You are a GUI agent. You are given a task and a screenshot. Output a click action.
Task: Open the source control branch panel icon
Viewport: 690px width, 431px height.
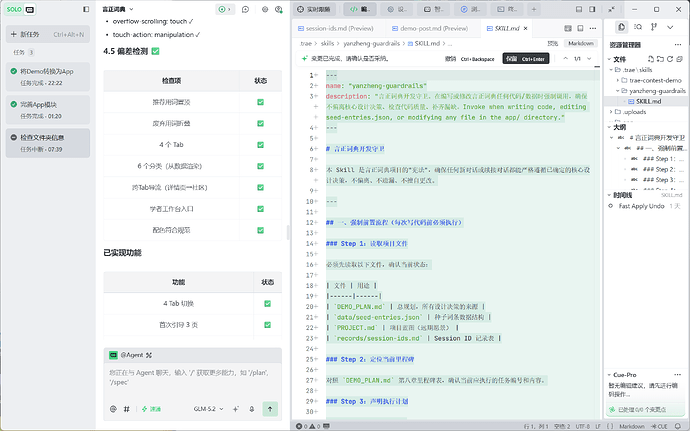[x=654, y=27]
